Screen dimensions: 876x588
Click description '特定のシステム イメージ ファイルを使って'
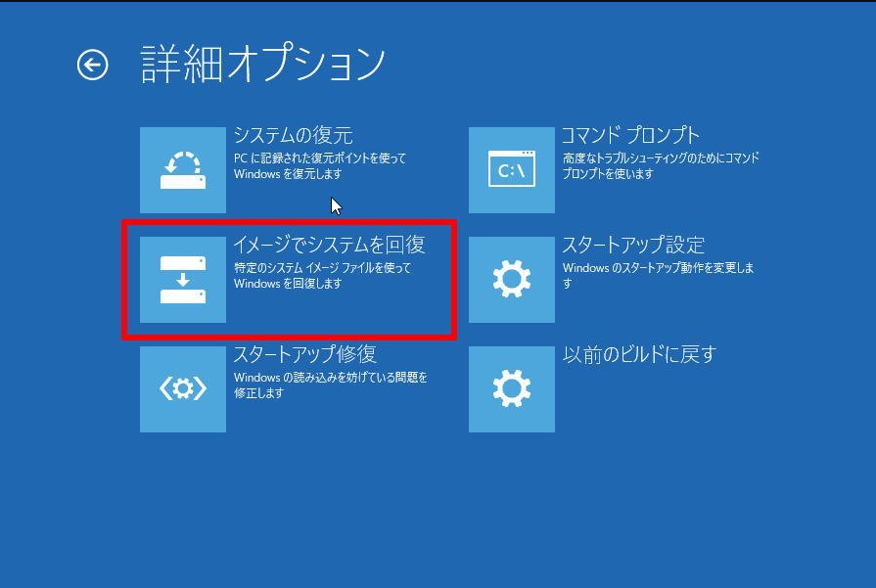(322, 268)
